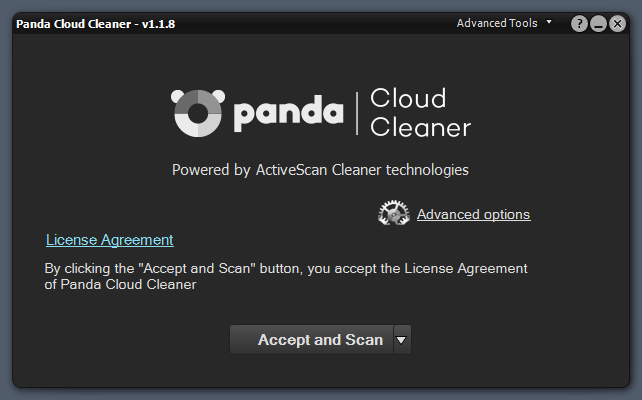Click the "Panda Cloud Cleaner - v1.1.8" window title

[95, 24]
